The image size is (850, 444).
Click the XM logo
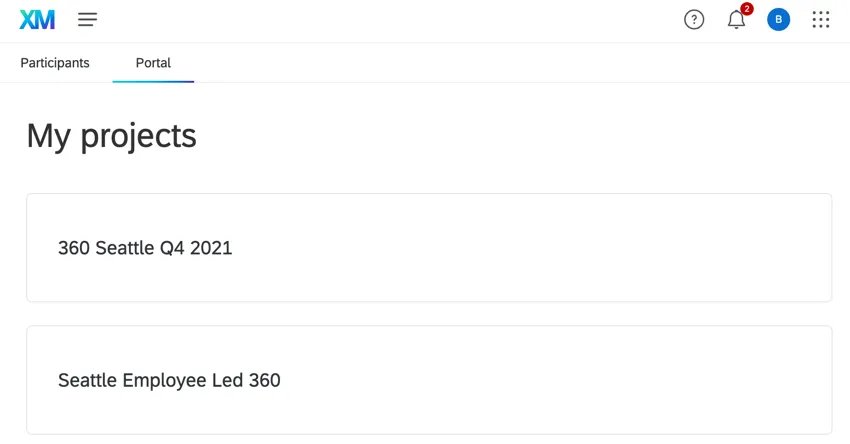tap(37, 19)
